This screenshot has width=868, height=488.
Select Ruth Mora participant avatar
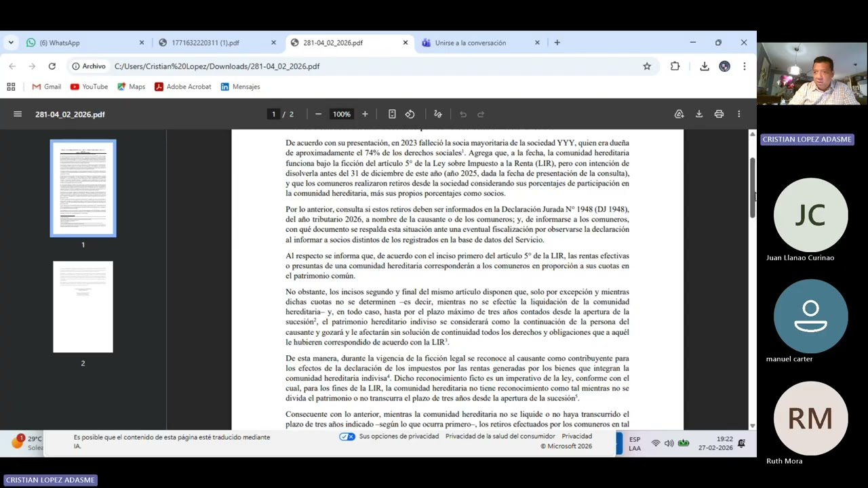coord(810,418)
